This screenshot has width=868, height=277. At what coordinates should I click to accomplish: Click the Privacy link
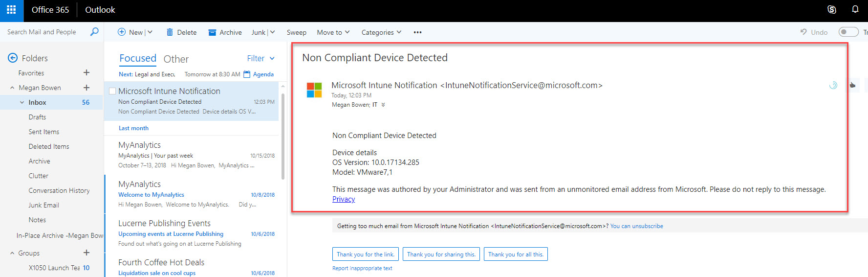click(x=344, y=199)
